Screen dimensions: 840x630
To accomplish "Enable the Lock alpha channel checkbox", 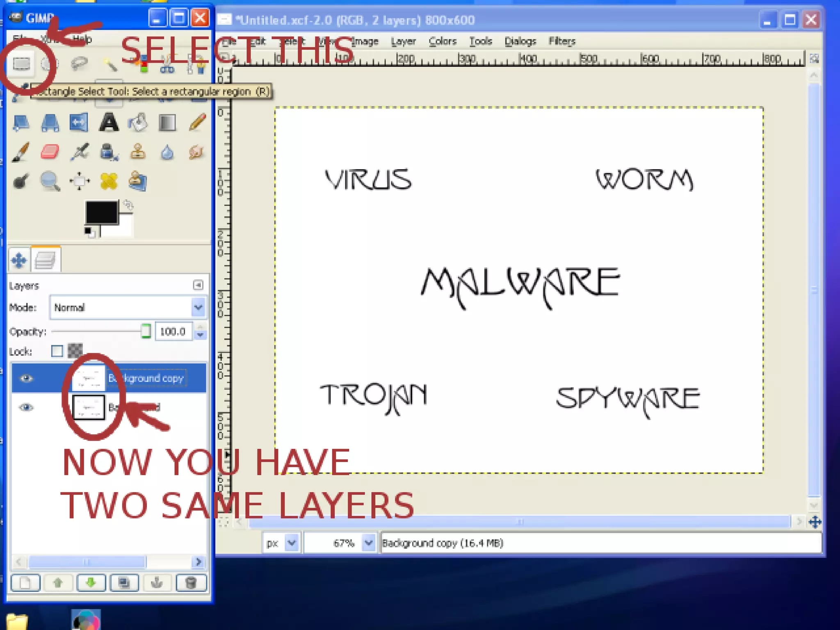I will coord(57,351).
